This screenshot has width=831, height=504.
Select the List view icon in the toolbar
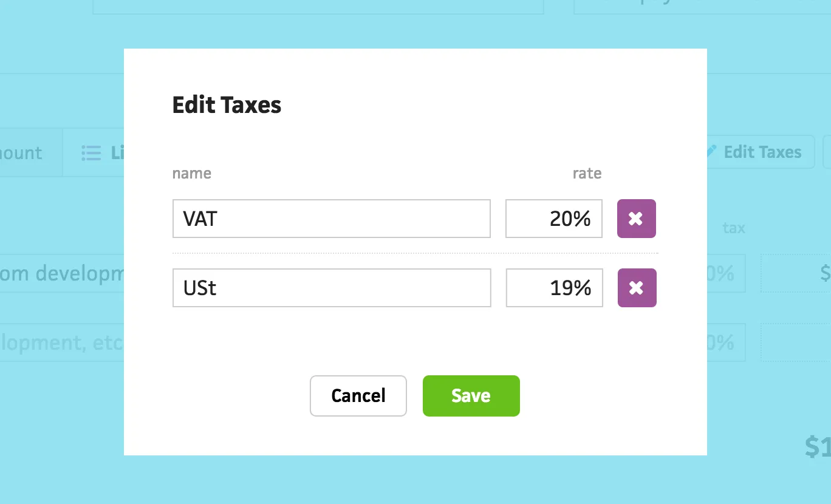91,152
